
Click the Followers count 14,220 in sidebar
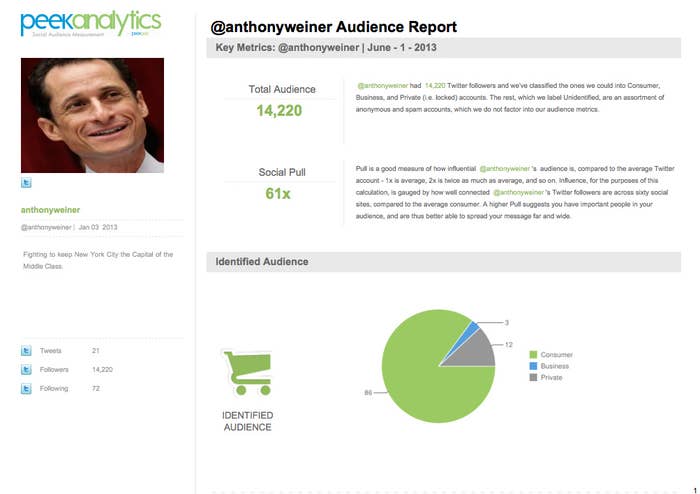(102, 369)
